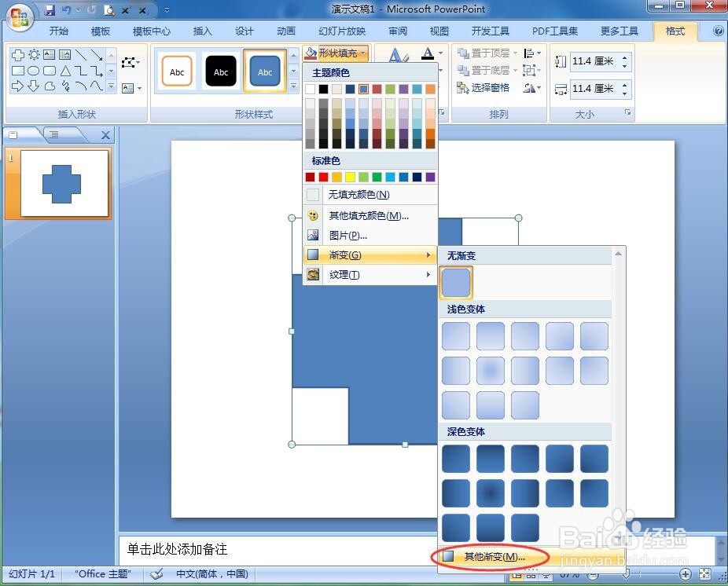Open the Insert ribbon tab
728x586 pixels.
pyautogui.click(x=202, y=31)
